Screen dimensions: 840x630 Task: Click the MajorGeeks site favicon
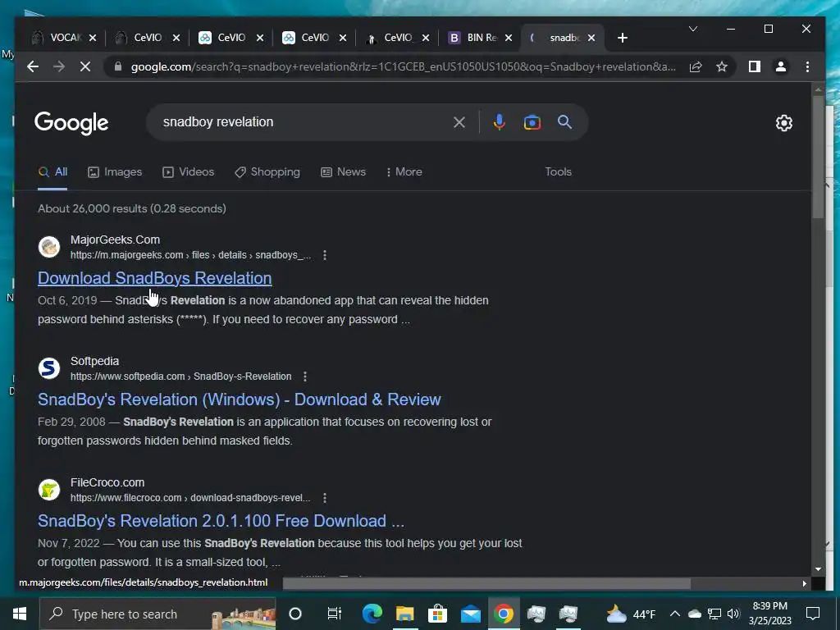[x=48, y=247]
